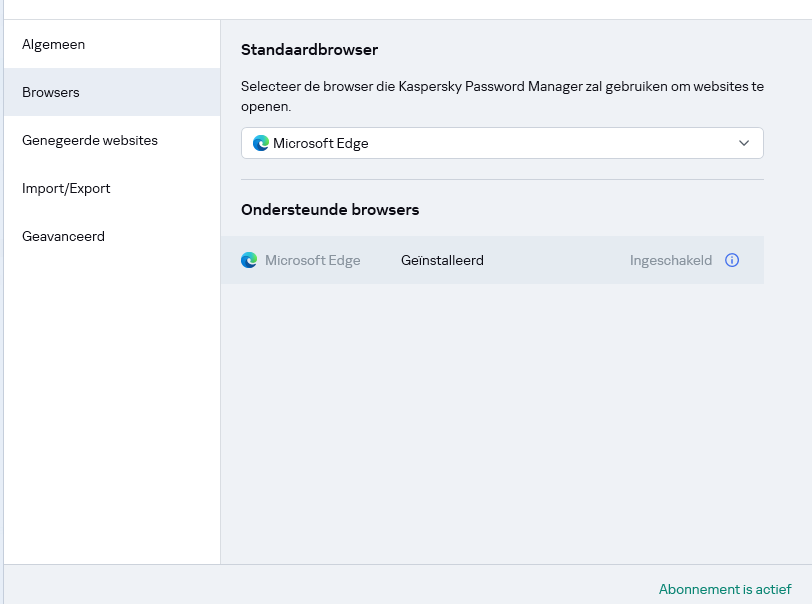
Task: Select the Browsers sidebar item
Action: pos(112,92)
